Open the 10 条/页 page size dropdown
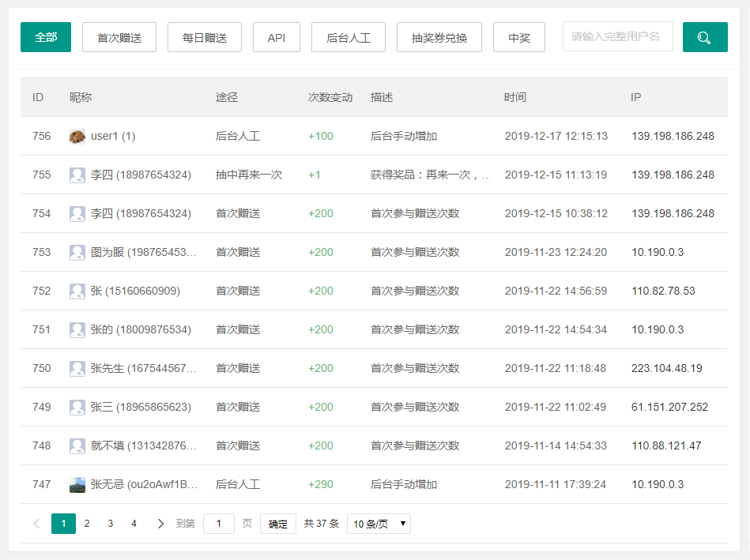The width and height of the screenshot is (750, 560). click(379, 524)
